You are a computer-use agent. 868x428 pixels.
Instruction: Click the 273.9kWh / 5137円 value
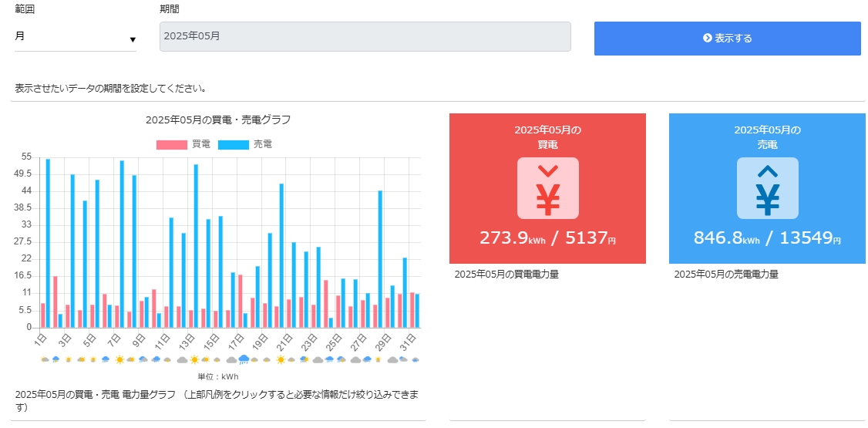point(547,238)
